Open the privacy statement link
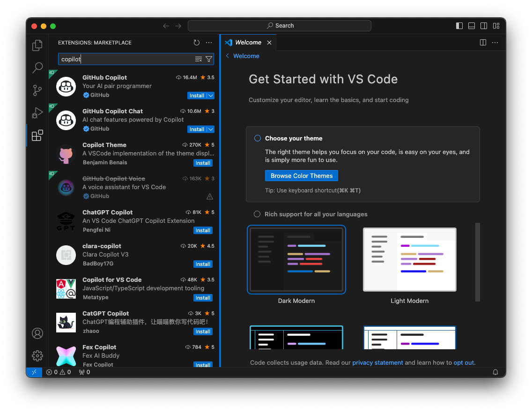Viewport: 532px width, 412px height. coord(377,362)
